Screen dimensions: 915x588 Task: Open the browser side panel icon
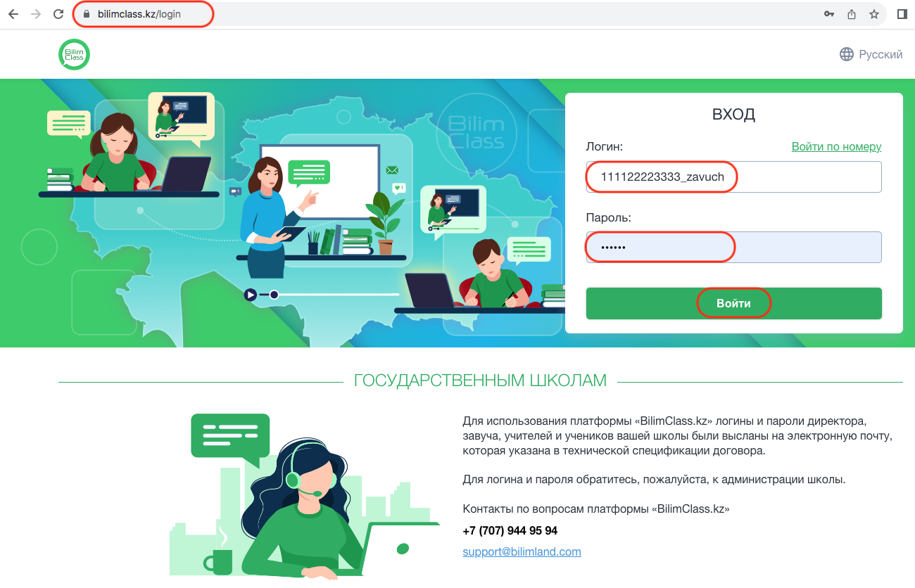pyautogui.click(x=902, y=14)
